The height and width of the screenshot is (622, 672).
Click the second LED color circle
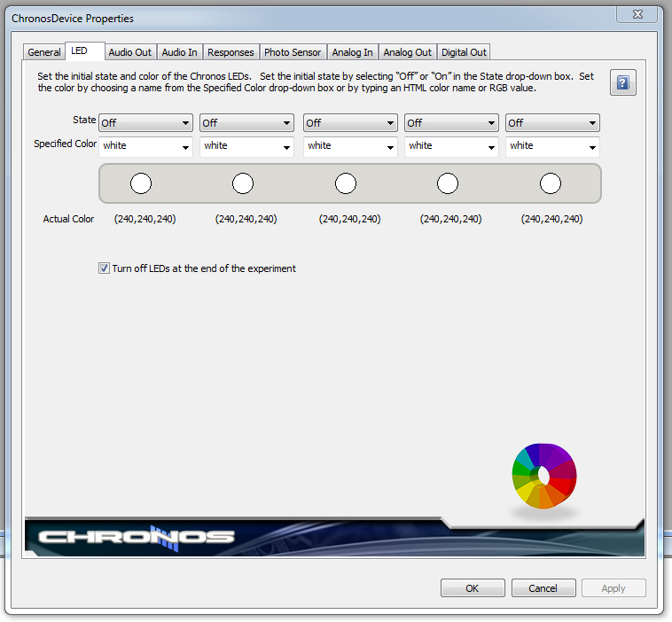(243, 183)
